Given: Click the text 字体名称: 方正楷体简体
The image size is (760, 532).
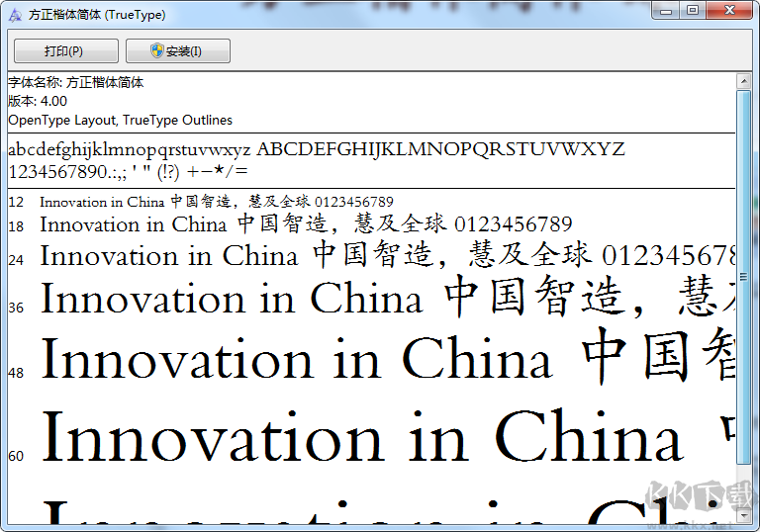Looking at the screenshot, I should coord(76,82).
